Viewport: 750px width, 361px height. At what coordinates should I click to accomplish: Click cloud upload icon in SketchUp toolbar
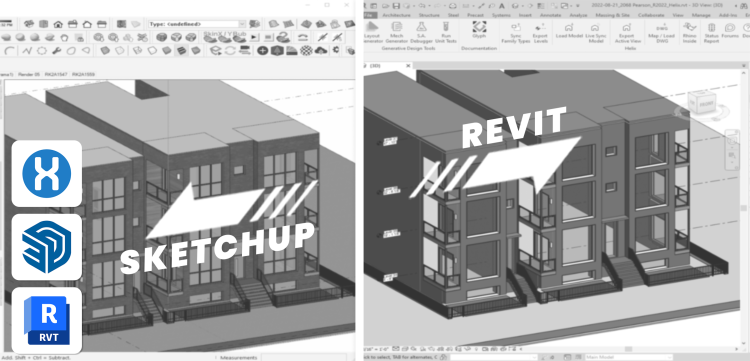click(x=321, y=50)
